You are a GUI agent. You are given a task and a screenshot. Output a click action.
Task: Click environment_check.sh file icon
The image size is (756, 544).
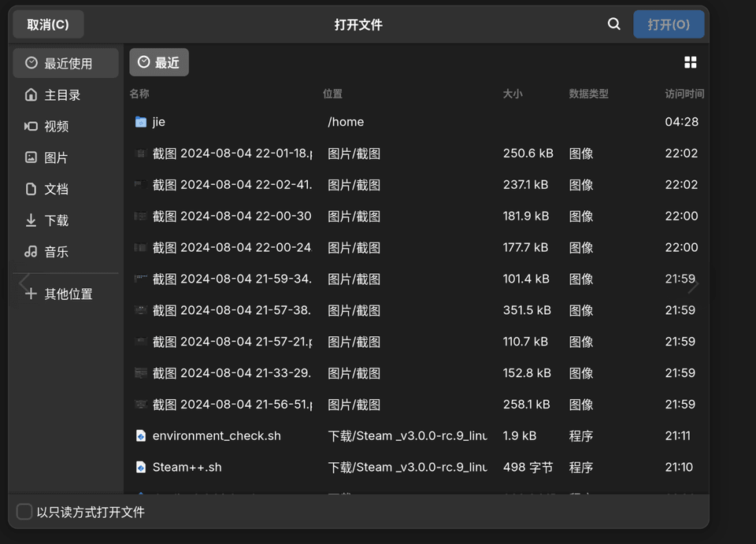point(141,436)
